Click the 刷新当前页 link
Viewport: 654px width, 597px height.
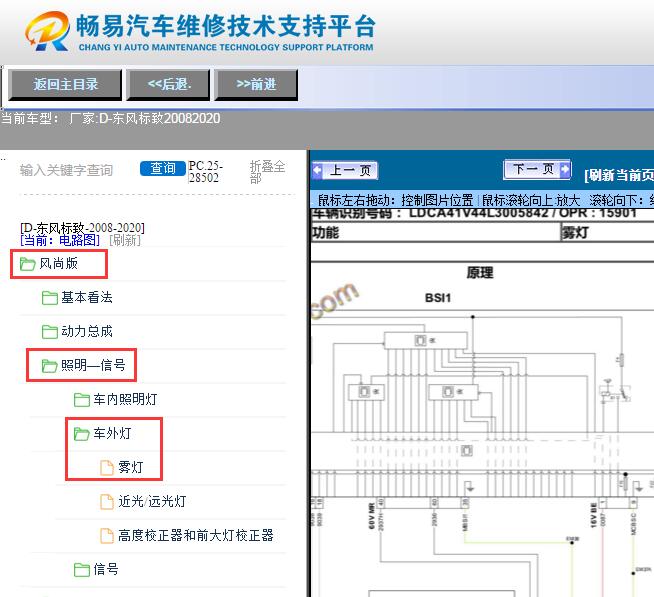[619, 175]
